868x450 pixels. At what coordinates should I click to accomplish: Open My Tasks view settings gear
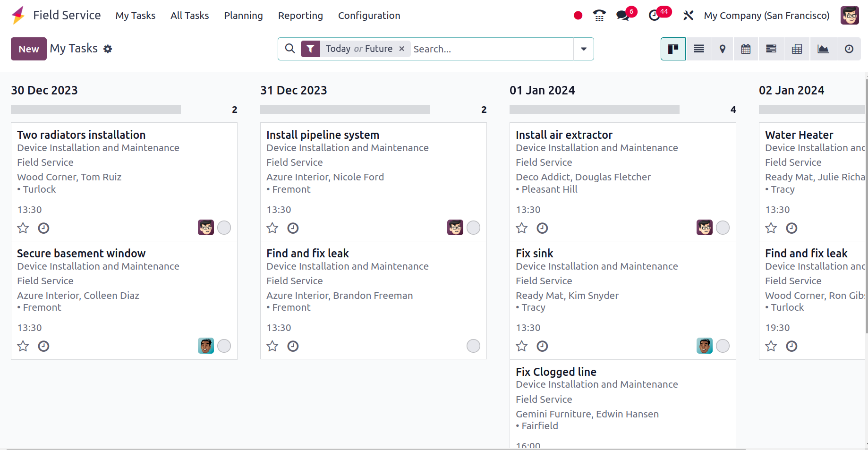point(108,49)
